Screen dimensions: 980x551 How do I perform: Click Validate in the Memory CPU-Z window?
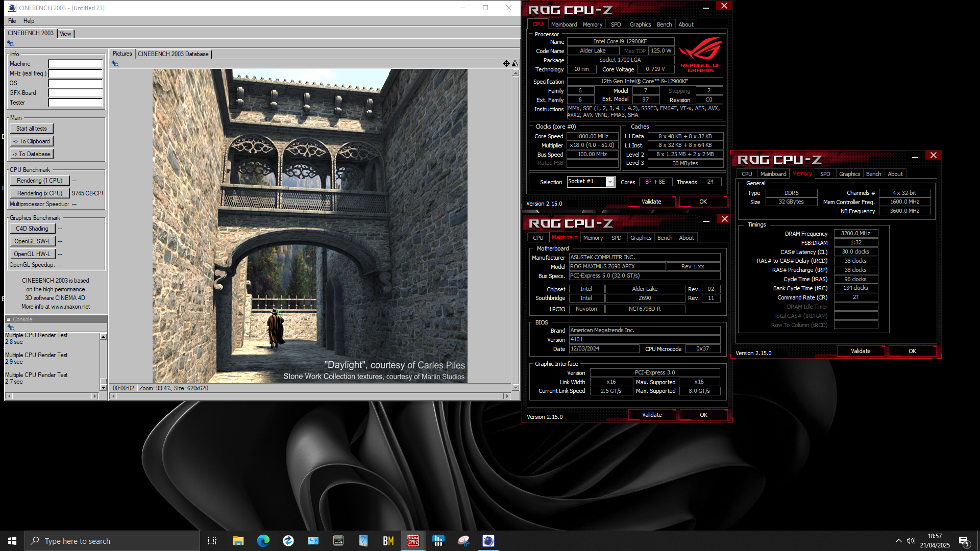click(861, 351)
